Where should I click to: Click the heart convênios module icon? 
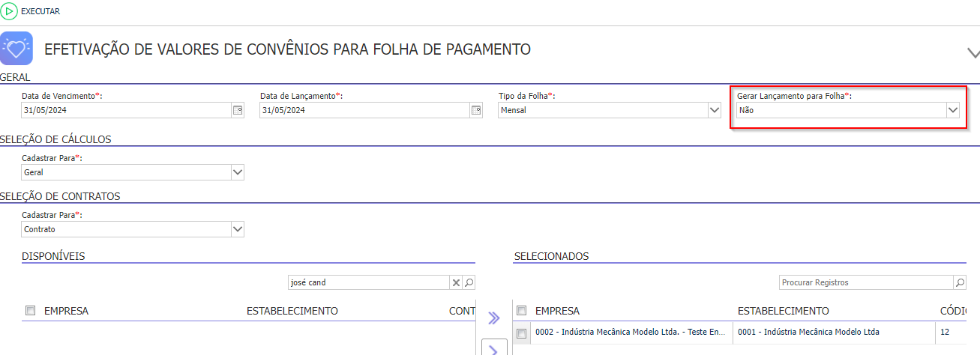tap(16, 49)
